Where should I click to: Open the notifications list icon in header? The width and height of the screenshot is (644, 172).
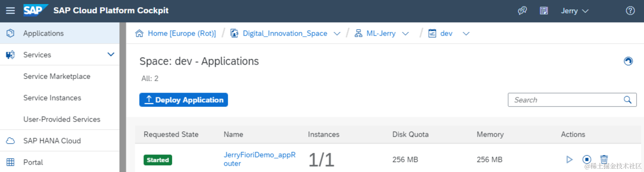[544, 11]
